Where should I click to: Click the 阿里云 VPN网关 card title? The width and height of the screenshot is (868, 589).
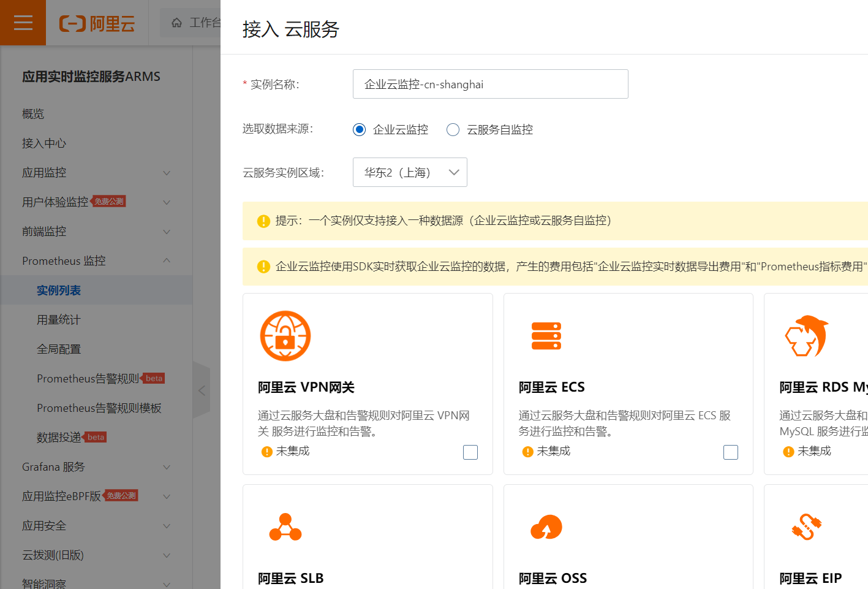[306, 387]
